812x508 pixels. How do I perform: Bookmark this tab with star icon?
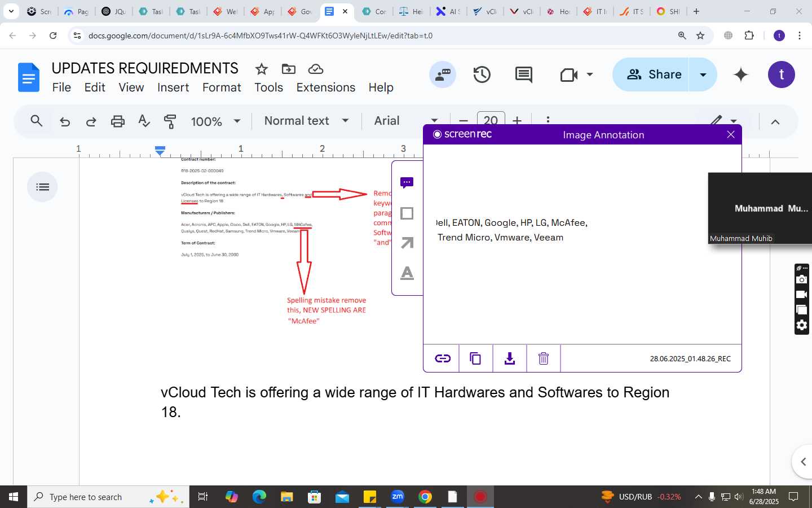pyautogui.click(x=700, y=36)
